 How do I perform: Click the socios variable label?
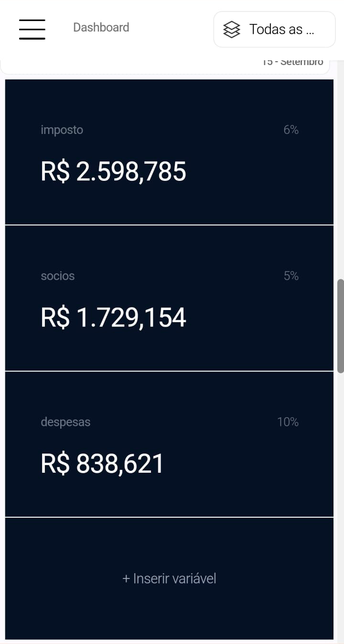(x=58, y=276)
